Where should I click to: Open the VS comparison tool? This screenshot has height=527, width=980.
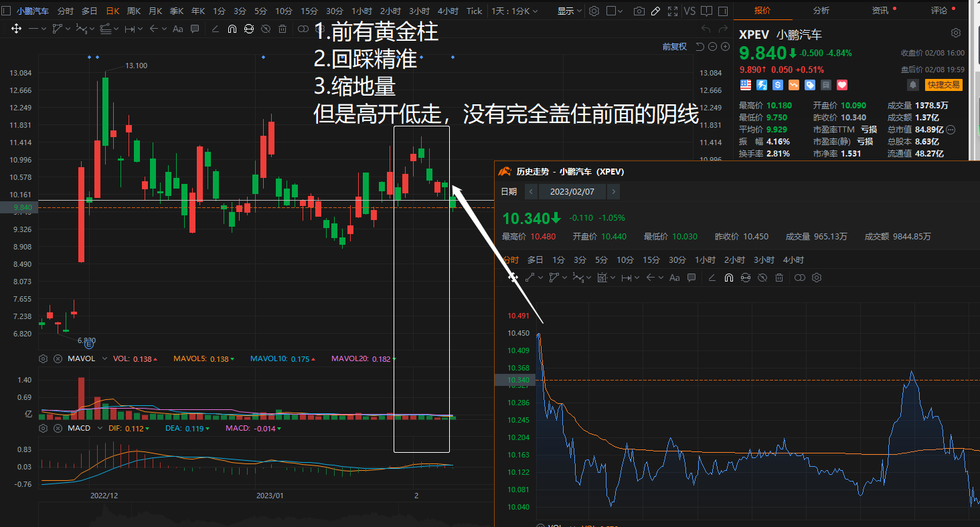689,11
